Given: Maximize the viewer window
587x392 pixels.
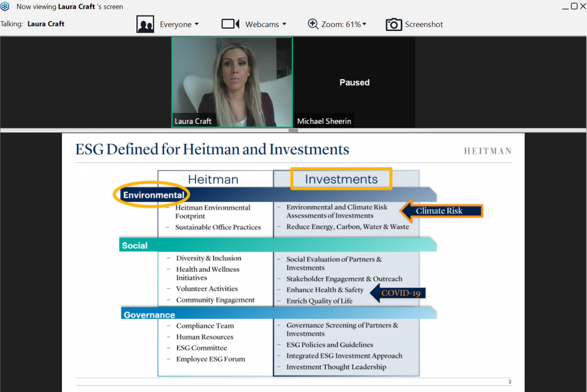Looking at the screenshot, I should 574,6.
